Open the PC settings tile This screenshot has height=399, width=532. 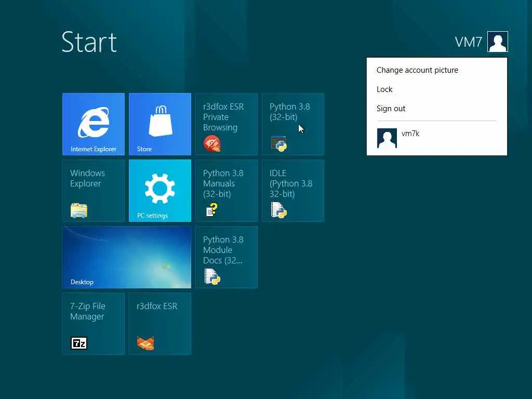160,190
